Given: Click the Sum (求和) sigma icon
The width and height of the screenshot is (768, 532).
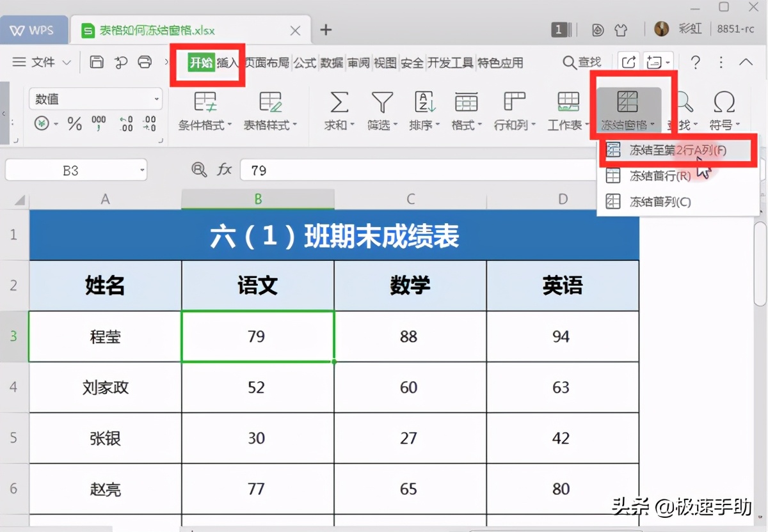Looking at the screenshot, I should (339, 102).
